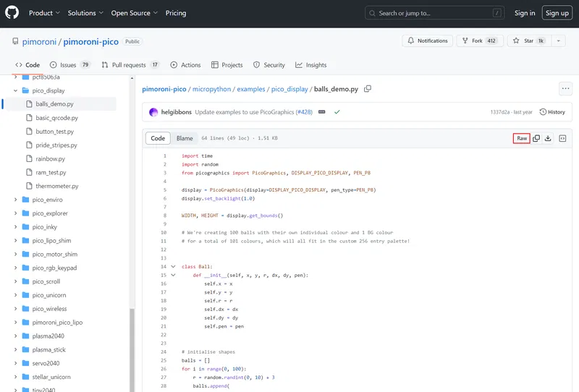
Task: Click helgibbons avatar image
Action: pos(153,112)
